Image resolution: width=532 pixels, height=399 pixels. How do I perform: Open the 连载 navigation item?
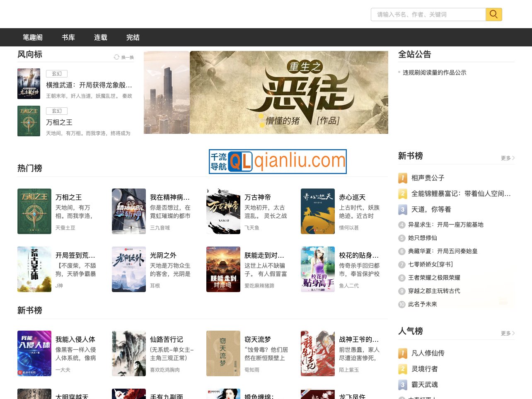click(101, 37)
